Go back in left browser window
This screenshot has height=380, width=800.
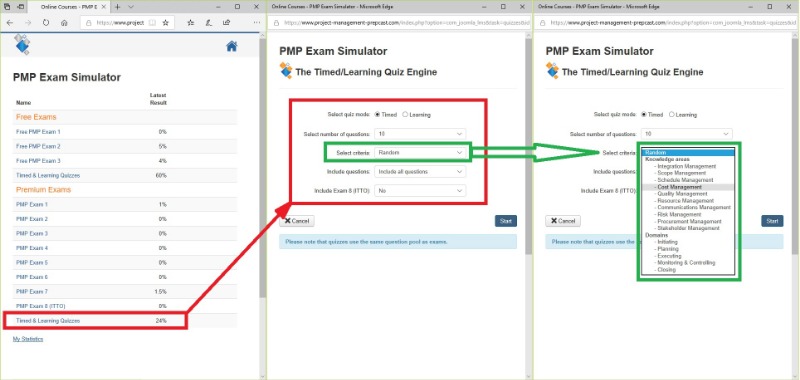tap(10, 23)
